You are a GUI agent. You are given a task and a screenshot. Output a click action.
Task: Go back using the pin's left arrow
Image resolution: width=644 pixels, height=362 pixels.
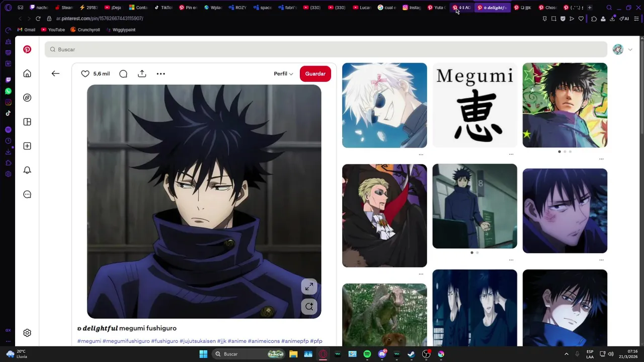[55, 73]
